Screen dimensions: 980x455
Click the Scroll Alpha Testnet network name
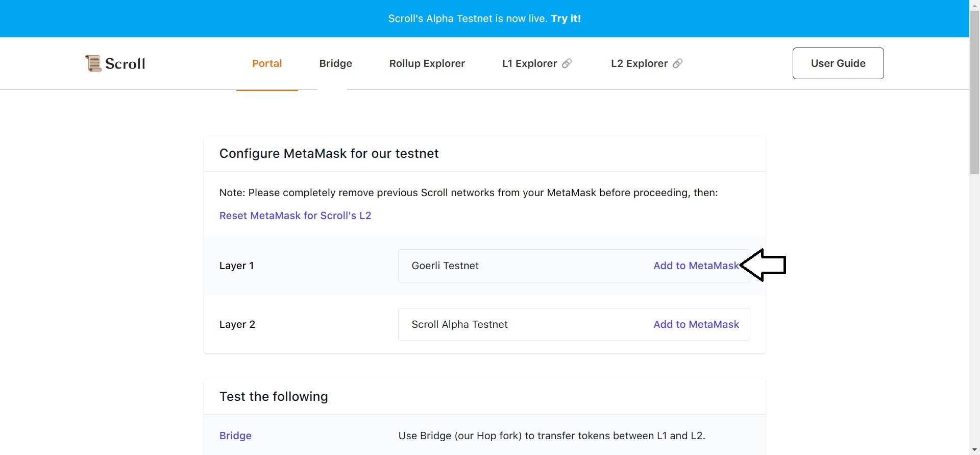coord(459,324)
